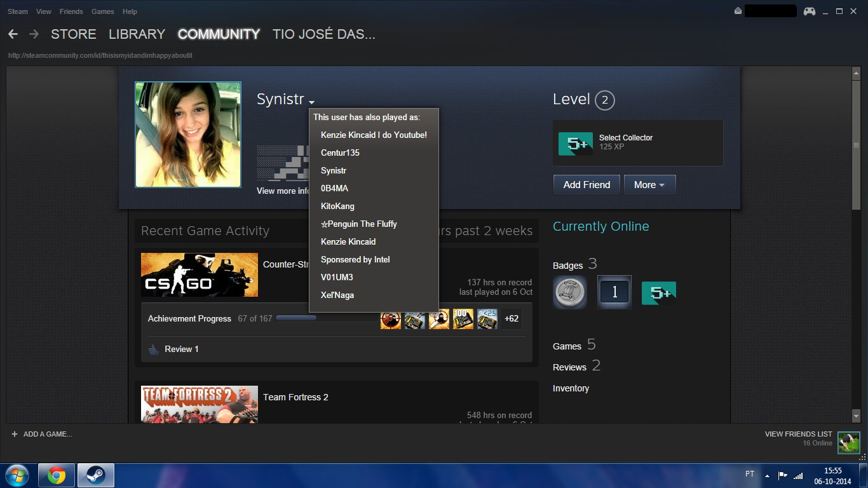Click the scrollbar up arrow
This screenshot has width=868, height=488.
click(x=856, y=73)
